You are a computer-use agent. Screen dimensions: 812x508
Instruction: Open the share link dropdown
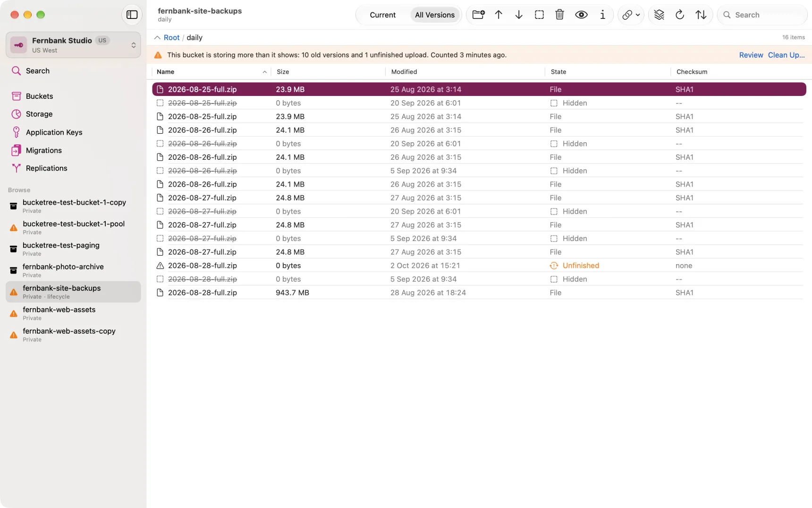(x=631, y=15)
